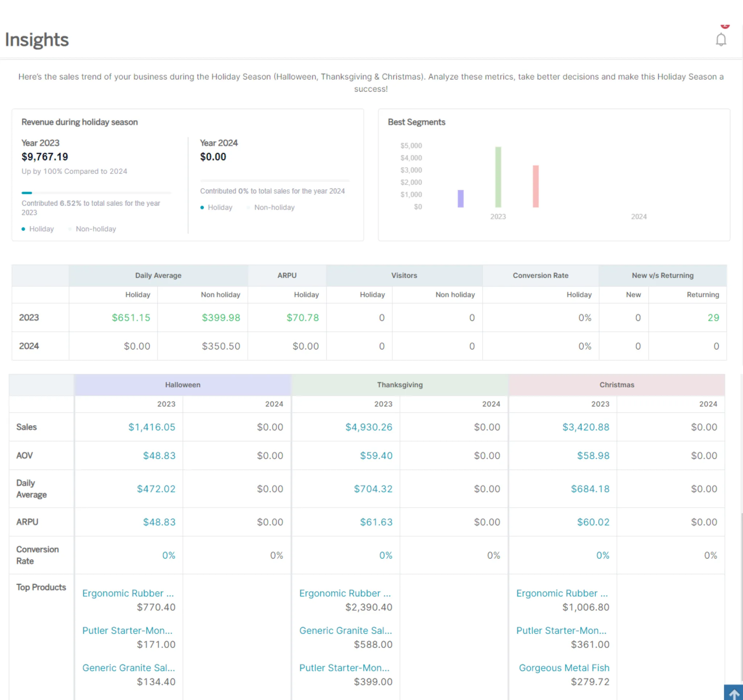Click the Conversion Rate column header

pyautogui.click(x=541, y=275)
